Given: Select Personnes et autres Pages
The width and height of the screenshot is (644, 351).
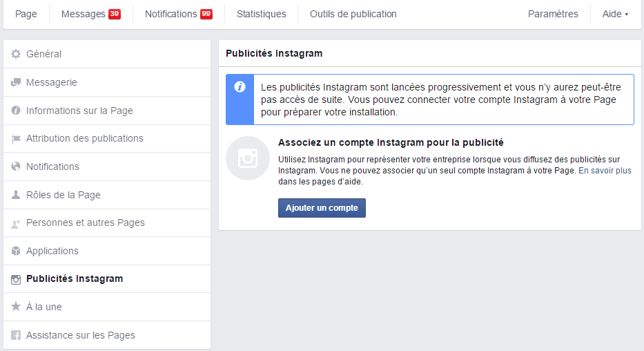Looking at the screenshot, I should coord(107,222).
